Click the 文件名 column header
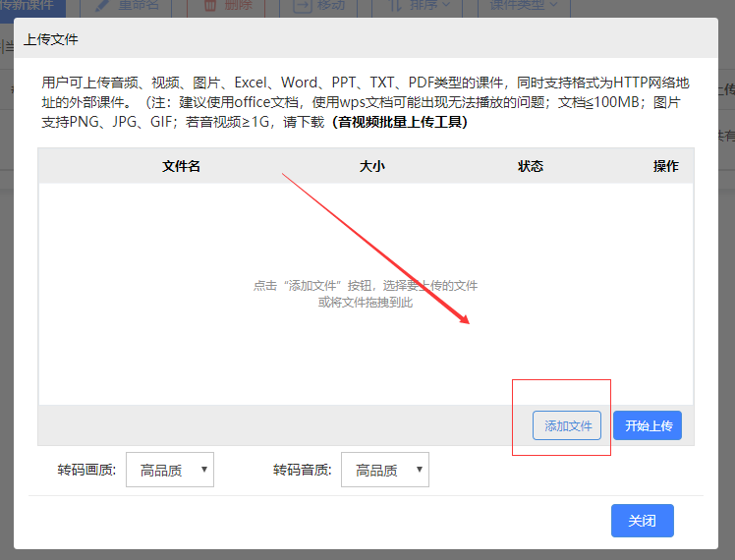 pos(182,166)
